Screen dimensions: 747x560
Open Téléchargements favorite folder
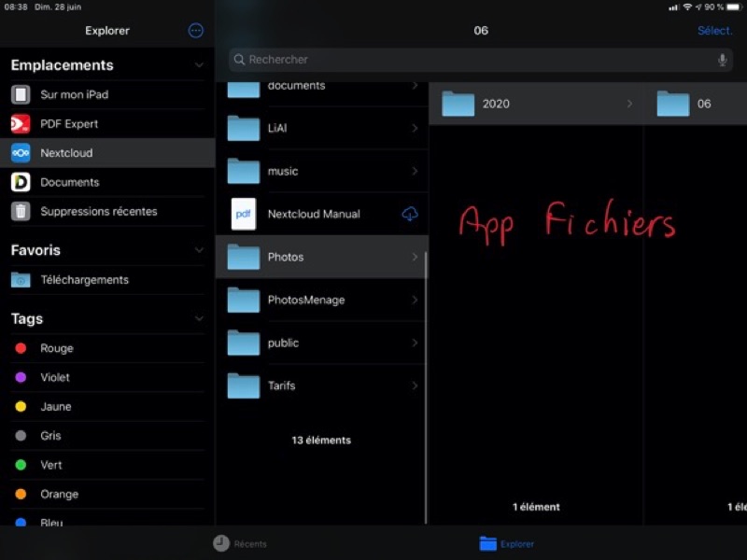click(x=84, y=280)
